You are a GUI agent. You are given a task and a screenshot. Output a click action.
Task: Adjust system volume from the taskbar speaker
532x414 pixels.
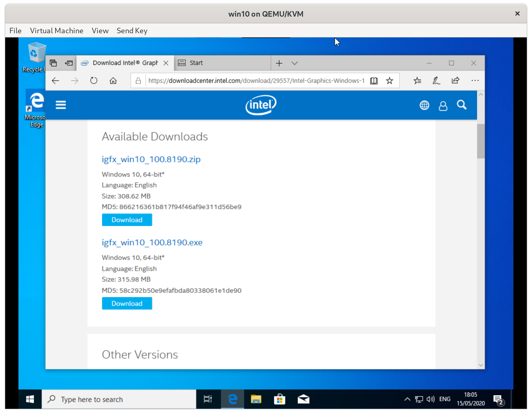[x=430, y=399]
